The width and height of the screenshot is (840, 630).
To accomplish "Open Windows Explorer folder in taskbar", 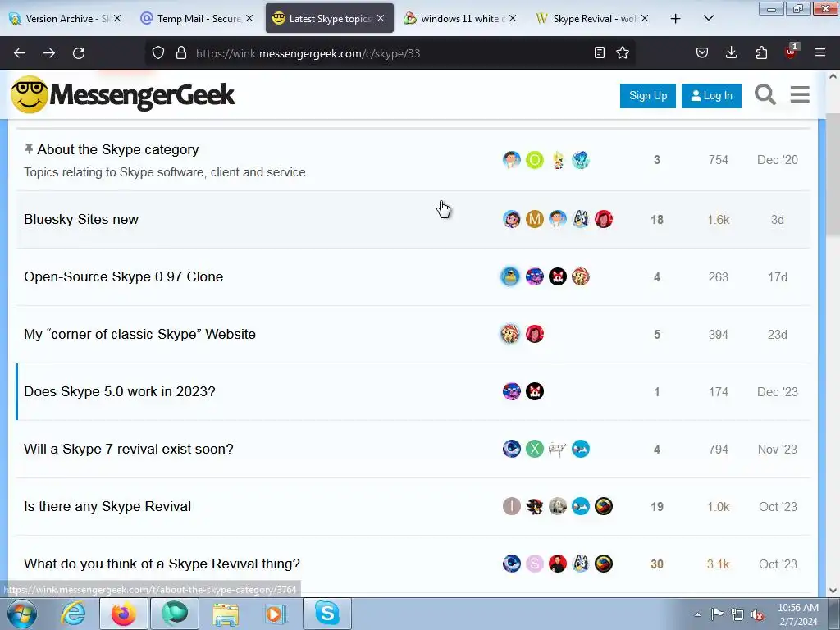I will click(x=226, y=614).
